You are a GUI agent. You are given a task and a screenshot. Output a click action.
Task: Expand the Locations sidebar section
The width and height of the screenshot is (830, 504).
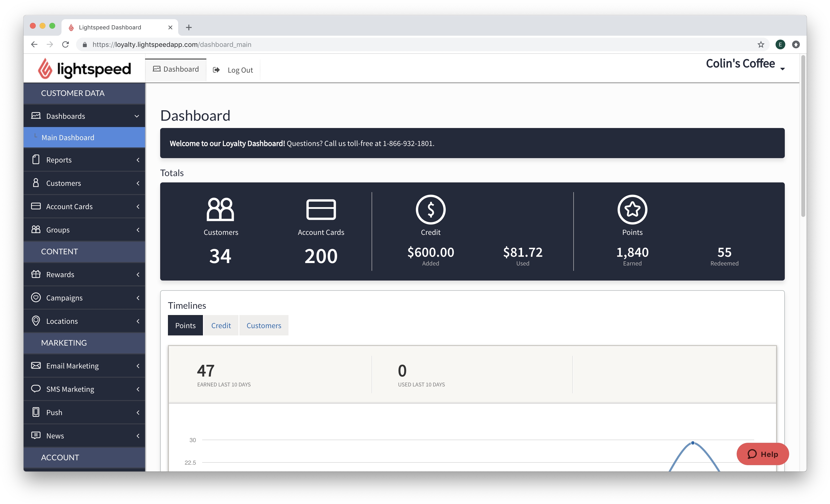point(138,321)
